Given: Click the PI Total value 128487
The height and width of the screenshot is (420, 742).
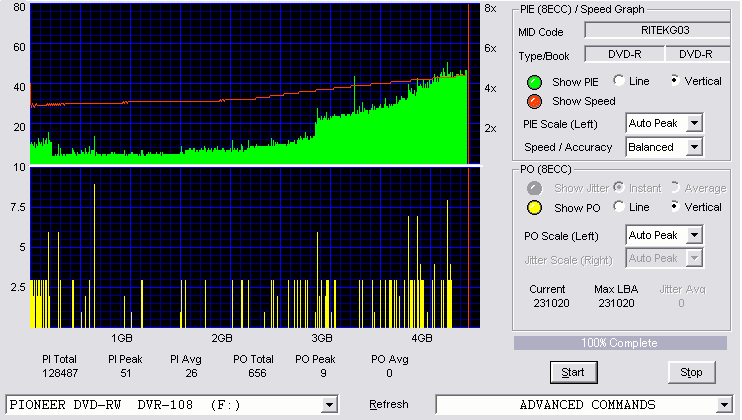Looking at the screenshot, I should [60, 373].
